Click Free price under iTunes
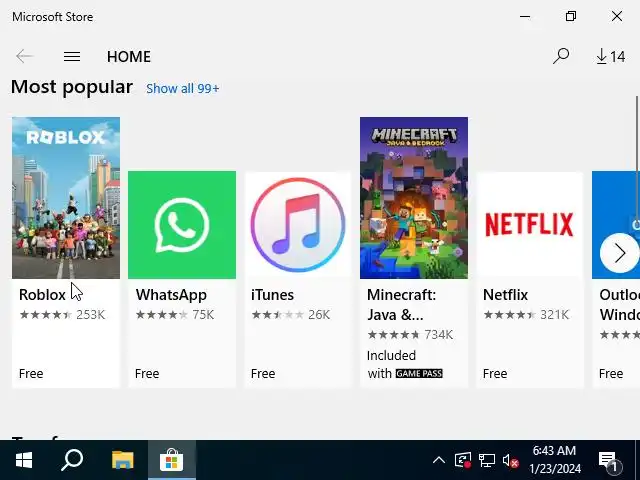The width and height of the screenshot is (640, 480). coord(263,373)
